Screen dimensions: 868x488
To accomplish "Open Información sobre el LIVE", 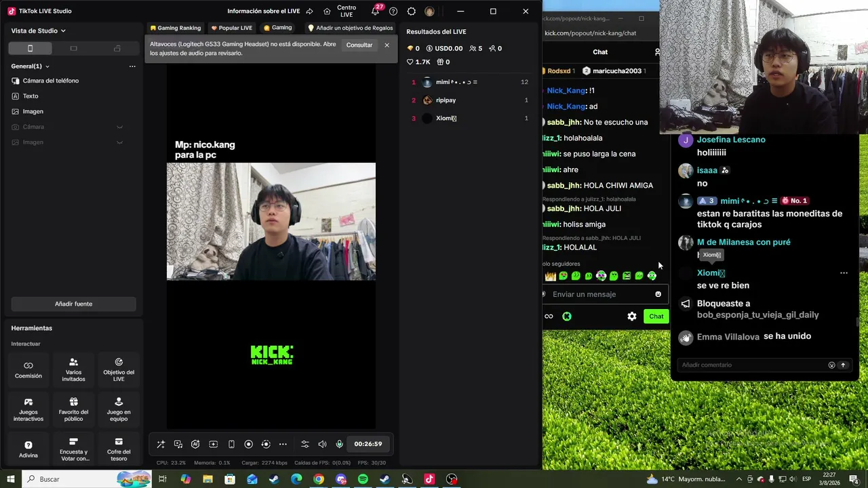I will point(263,11).
